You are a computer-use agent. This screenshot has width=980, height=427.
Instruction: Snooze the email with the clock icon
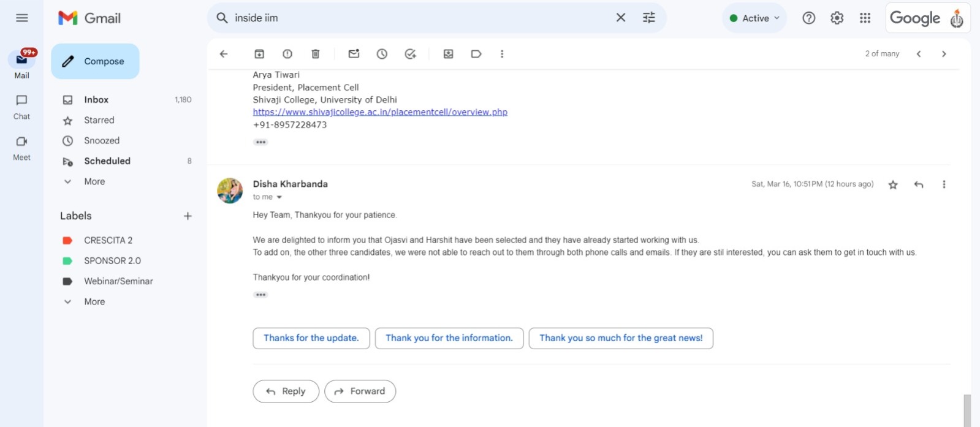click(382, 54)
